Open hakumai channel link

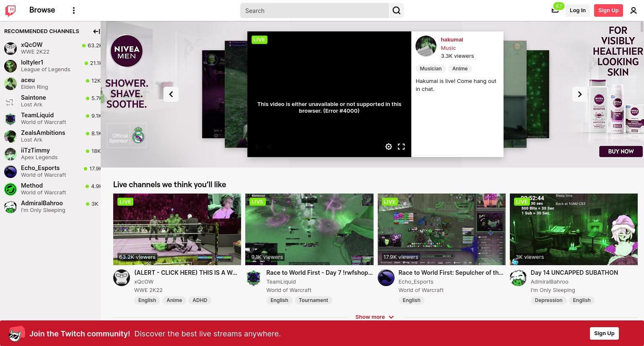click(x=452, y=40)
